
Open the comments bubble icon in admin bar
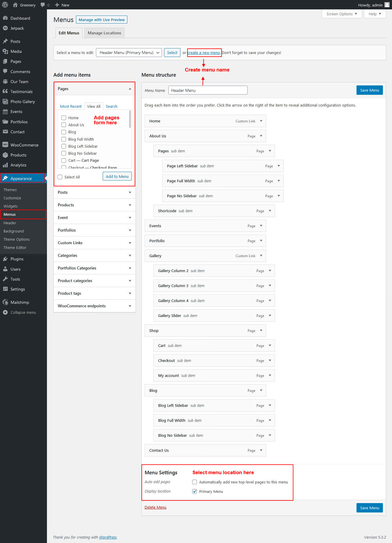pos(43,5)
